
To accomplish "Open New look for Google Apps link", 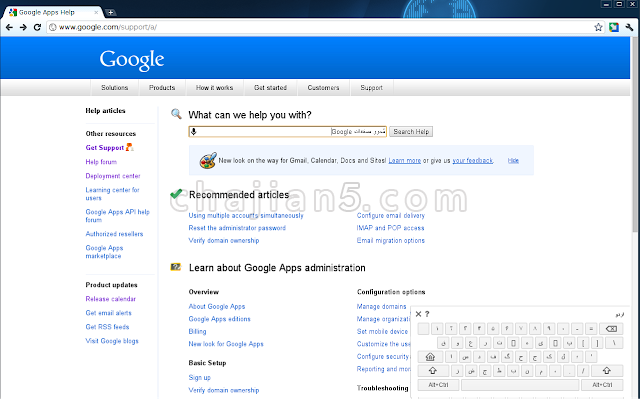I will click(x=226, y=344).
